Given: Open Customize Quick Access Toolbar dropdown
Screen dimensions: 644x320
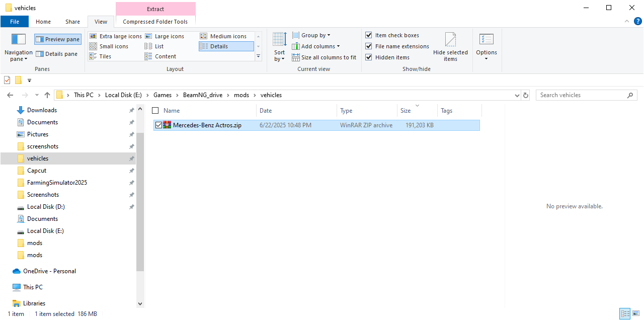Looking at the screenshot, I should [x=29, y=81].
